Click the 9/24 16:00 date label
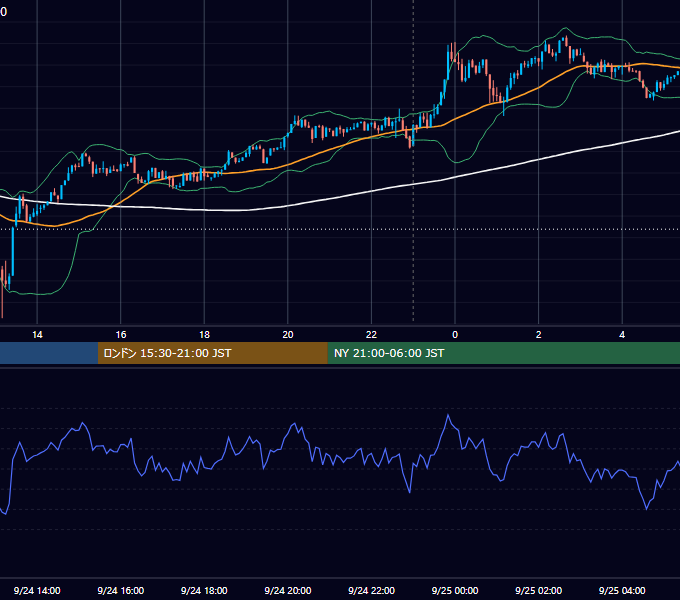 point(121,590)
